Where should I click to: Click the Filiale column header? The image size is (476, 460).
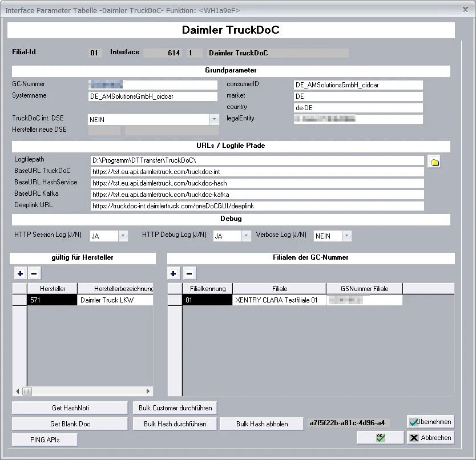(280, 288)
